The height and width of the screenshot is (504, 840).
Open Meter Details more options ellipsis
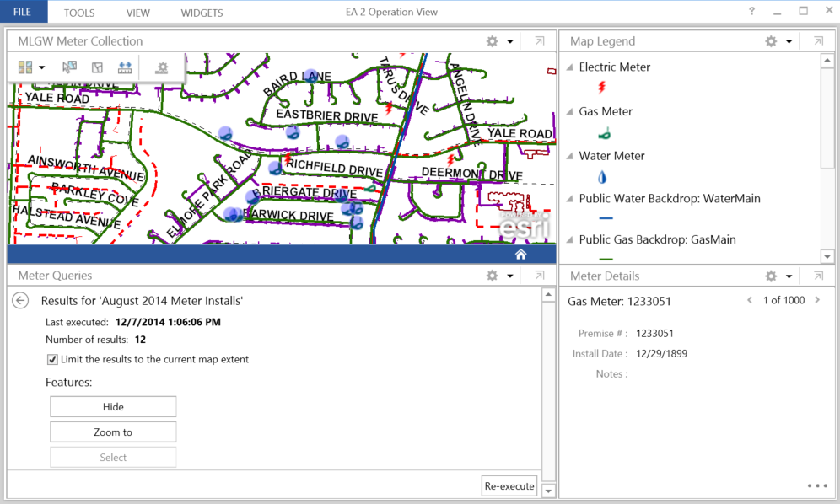(x=817, y=485)
